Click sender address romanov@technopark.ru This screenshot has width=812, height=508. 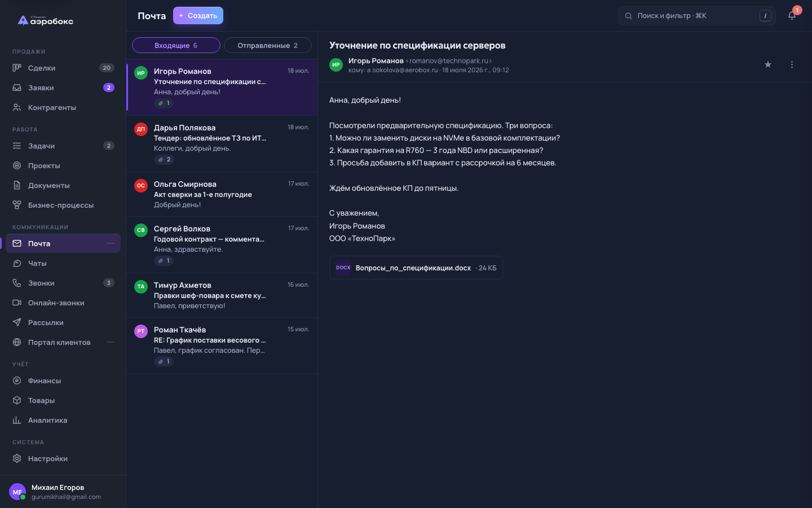pyautogui.click(x=449, y=61)
